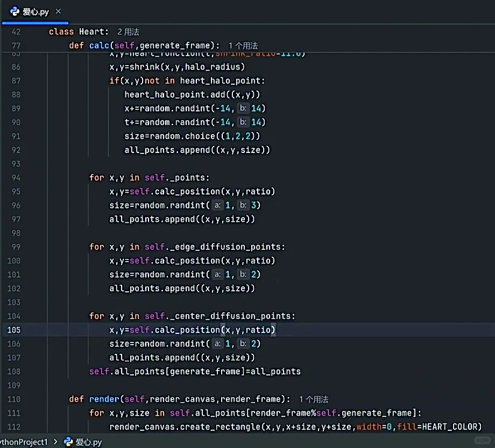Click 'size=random.randint(' on line 101
Image resolution: width=495 pixels, height=448 pixels.
click(x=159, y=275)
